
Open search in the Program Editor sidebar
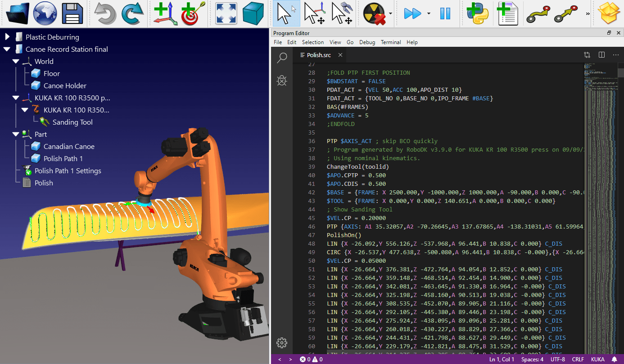[x=282, y=58]
